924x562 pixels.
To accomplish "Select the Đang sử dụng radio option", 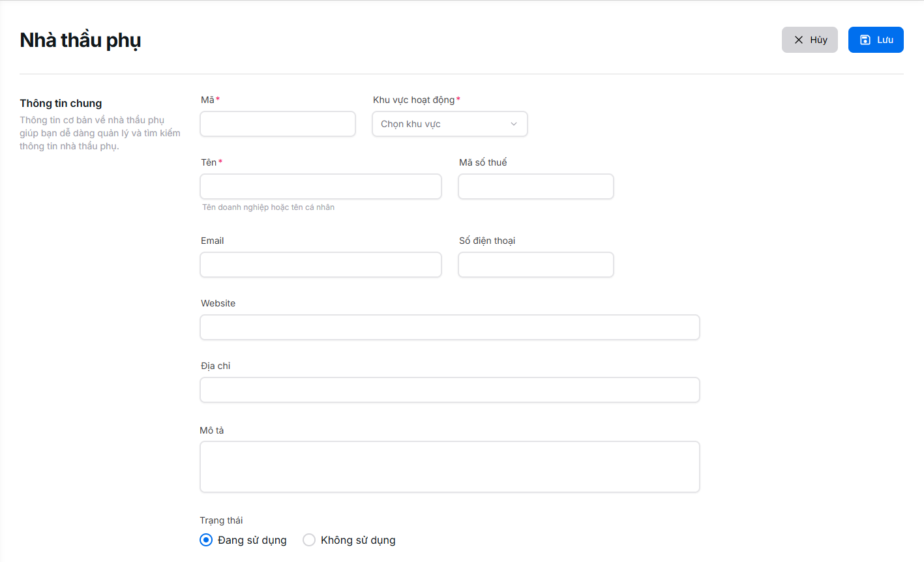I will [206, 540].
